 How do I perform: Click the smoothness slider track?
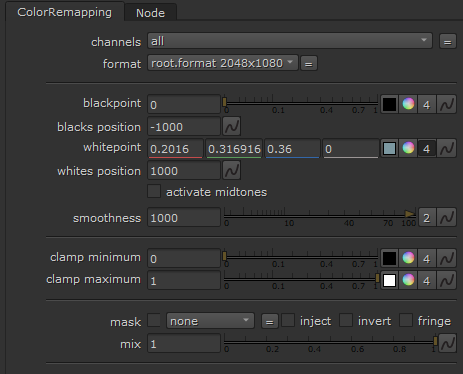(320, 216)
